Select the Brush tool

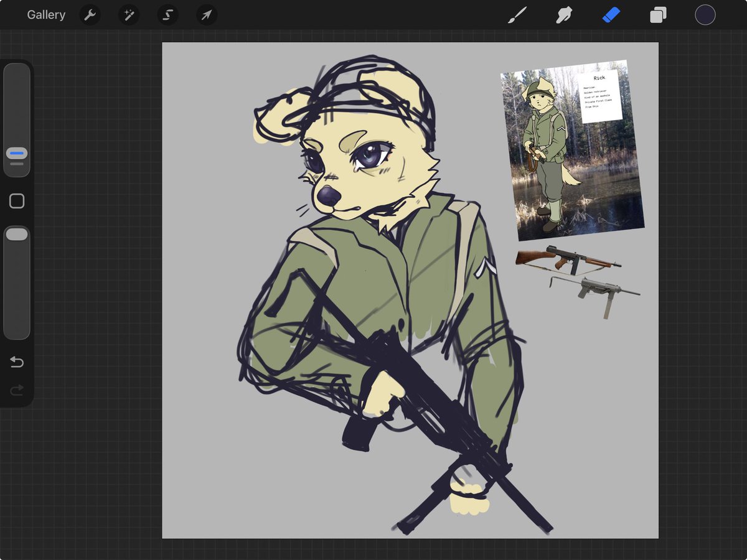coord(517,15)
